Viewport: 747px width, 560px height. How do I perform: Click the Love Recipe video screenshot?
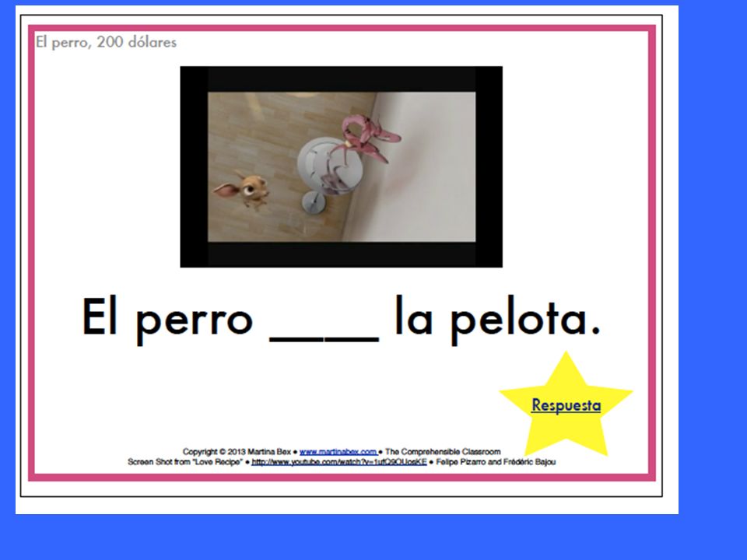pos(341,166)
